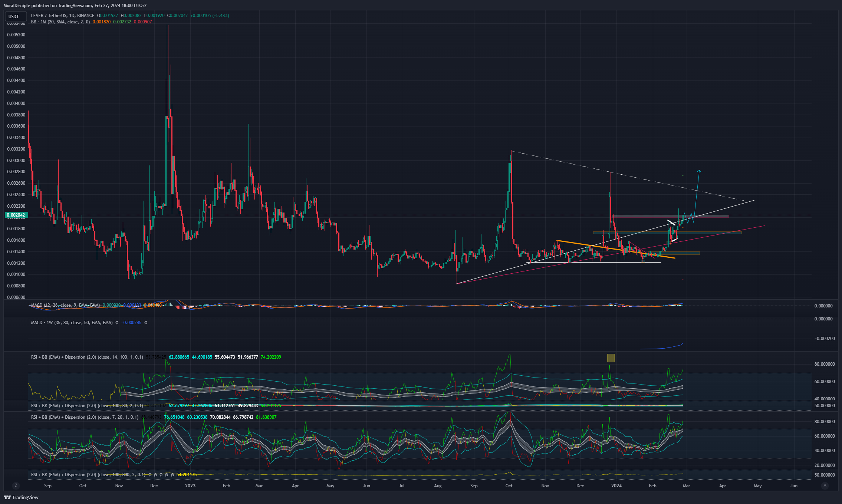This screenshot has width=842, height=504.
Task: Click the green RSI value 74.202209
Action: pos(271,357)
